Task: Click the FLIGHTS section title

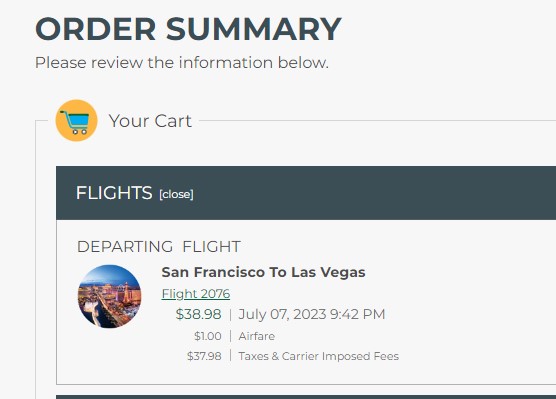Action: (x=114, y=193)
